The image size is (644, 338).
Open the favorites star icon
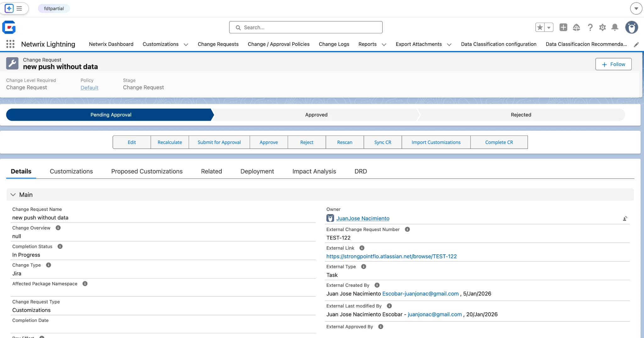[540, 27]
